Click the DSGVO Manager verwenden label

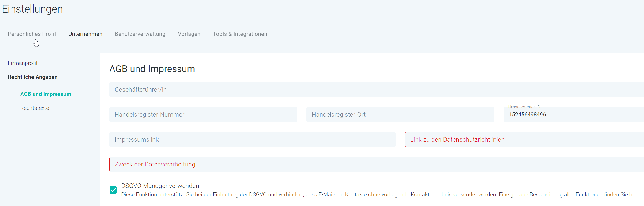click(x=160, y=186)
